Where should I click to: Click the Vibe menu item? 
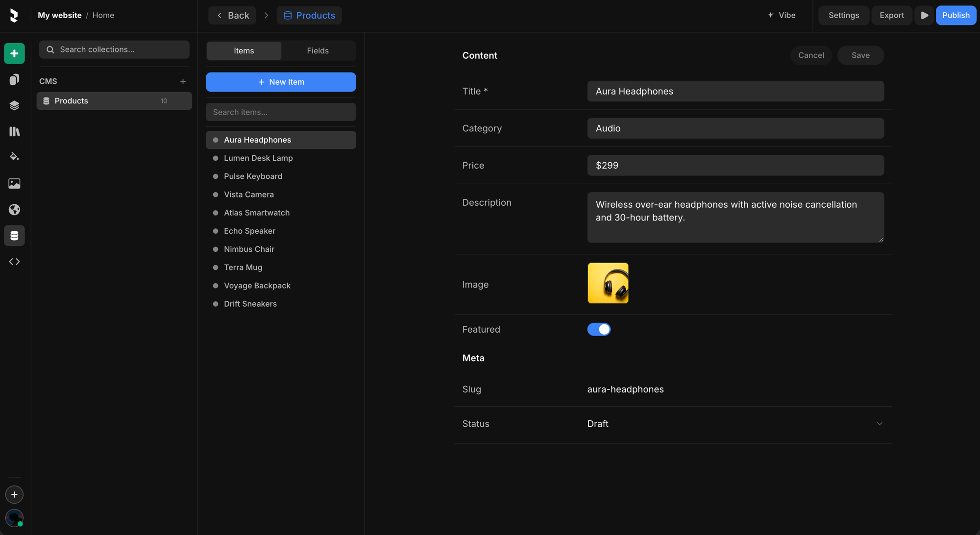(x=782, y=15)
